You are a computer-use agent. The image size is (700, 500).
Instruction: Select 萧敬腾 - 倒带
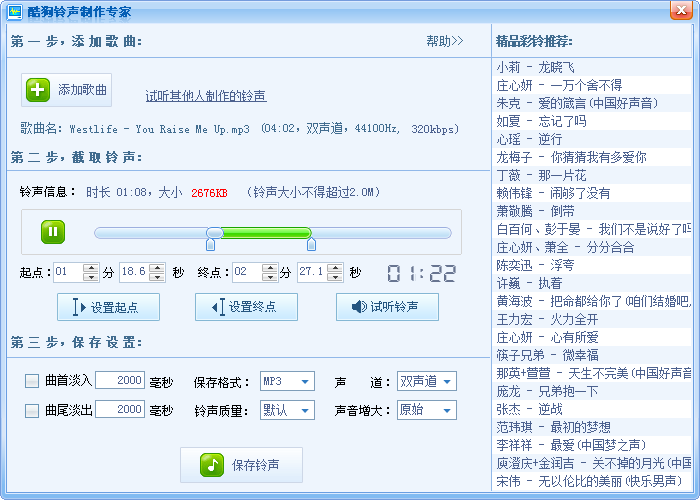[x=592, y=211]
